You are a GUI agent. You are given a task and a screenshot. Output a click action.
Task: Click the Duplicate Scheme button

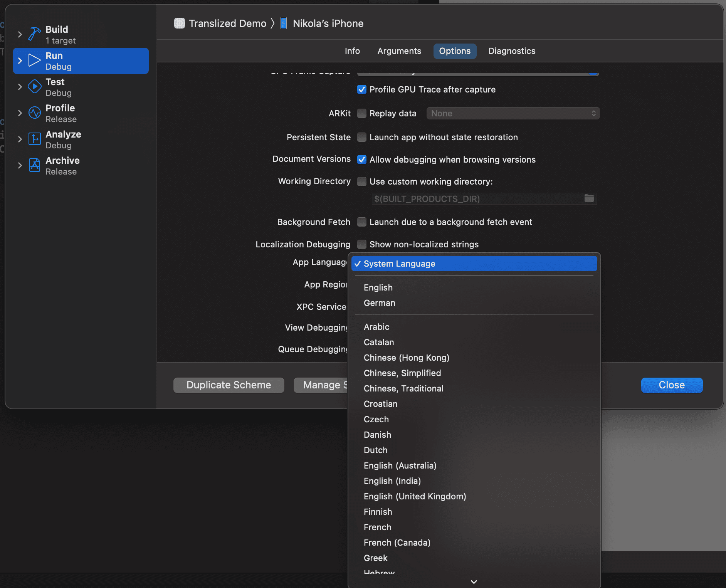[229, 385]
